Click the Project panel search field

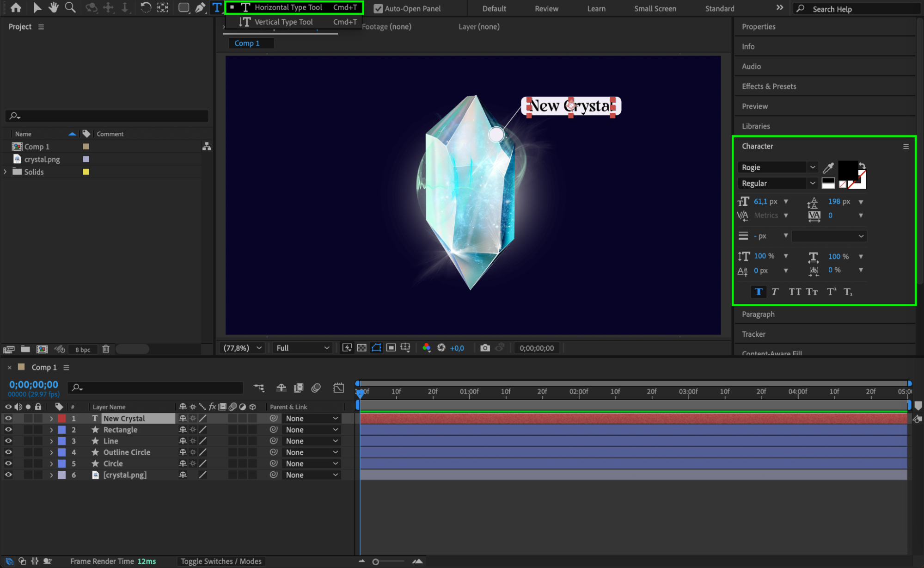(107, 116)
